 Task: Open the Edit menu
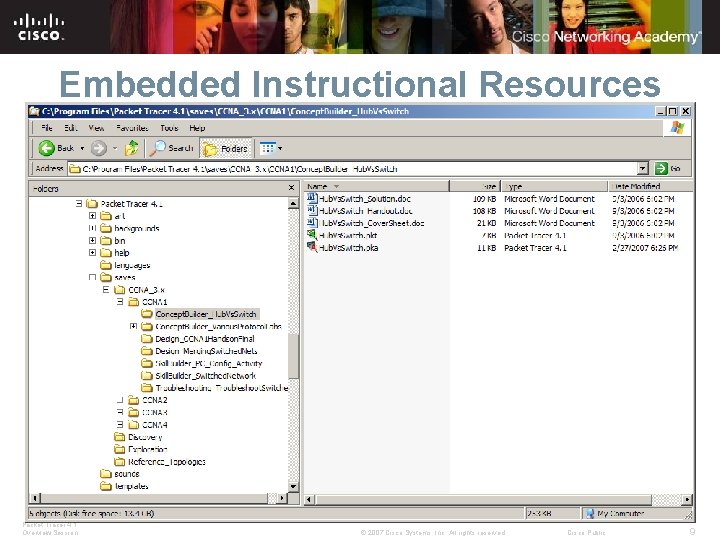(70, 128)
